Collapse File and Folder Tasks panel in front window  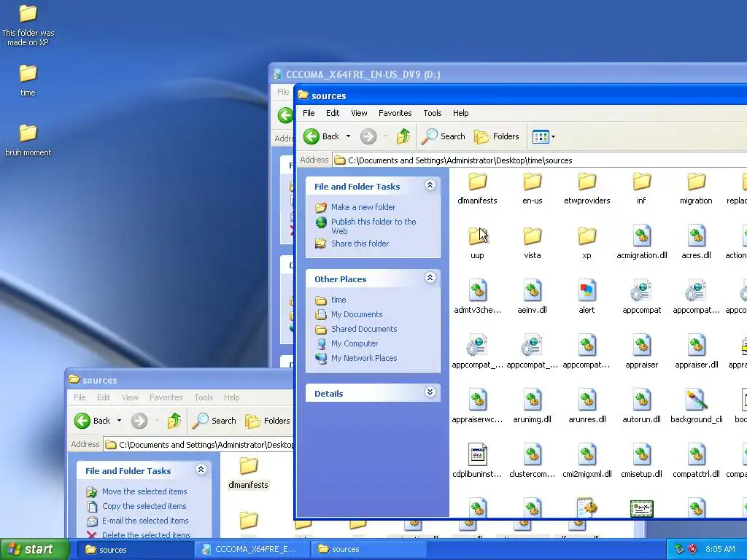(x=430, y=185)
